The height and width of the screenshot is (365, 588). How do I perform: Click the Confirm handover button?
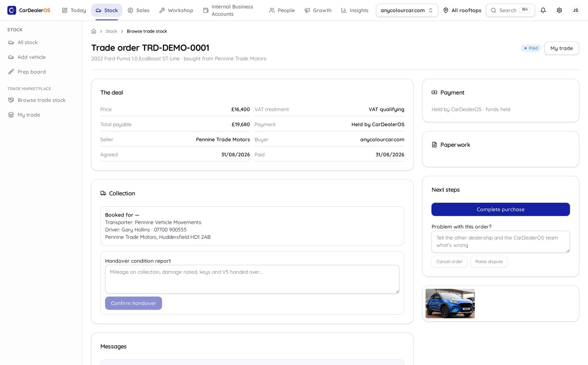[133, 303]
